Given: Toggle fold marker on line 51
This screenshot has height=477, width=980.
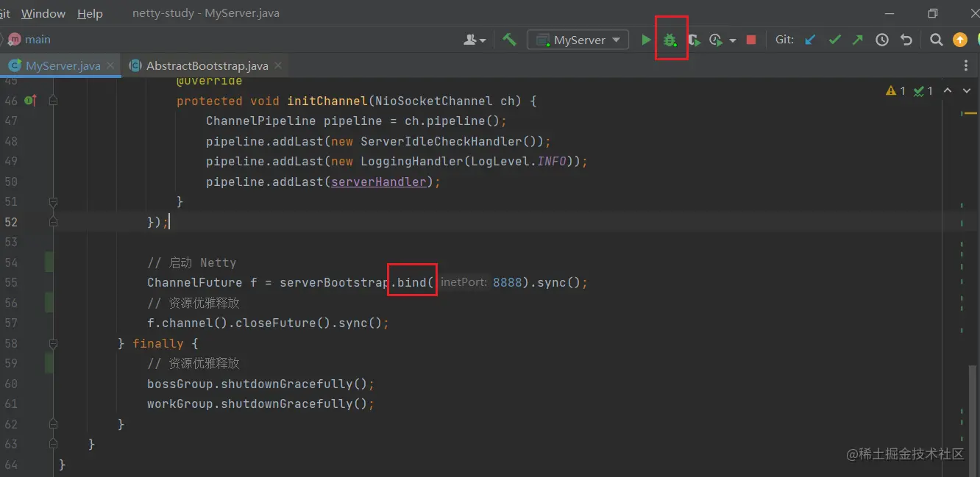Looking at the screenshot, I should pyautogui.click(x=53, y=201).
